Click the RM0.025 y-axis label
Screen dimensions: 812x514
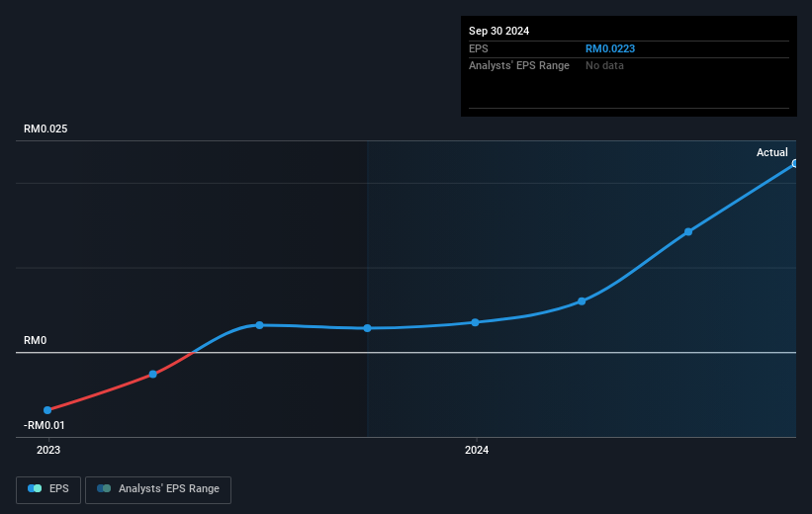45,128
